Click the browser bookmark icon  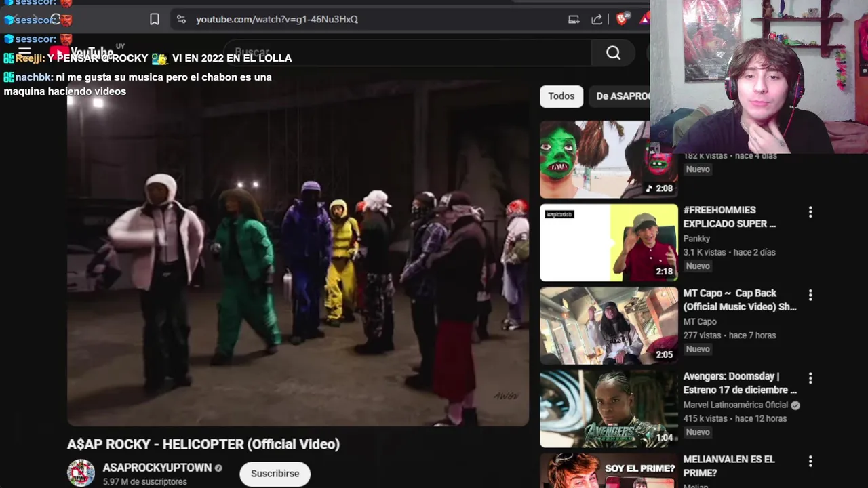[155, 20]
